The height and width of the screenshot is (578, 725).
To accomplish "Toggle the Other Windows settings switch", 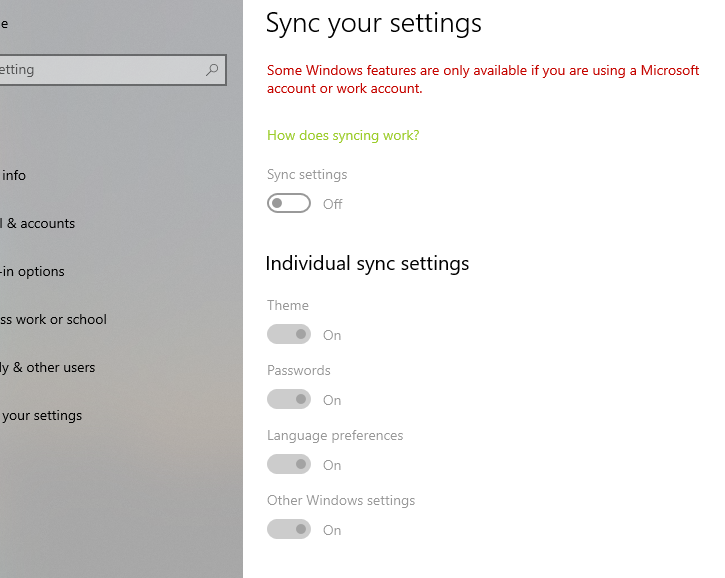I will [289, 529].
